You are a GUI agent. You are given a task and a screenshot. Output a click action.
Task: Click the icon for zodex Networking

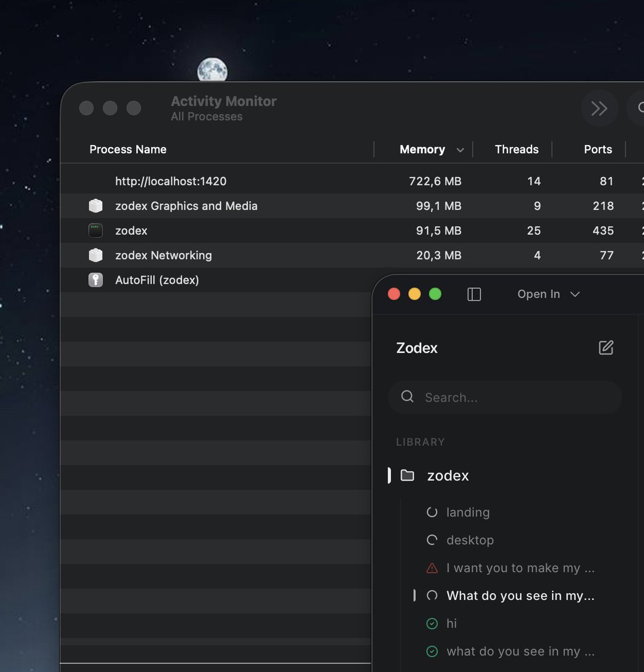click(96, 255)
